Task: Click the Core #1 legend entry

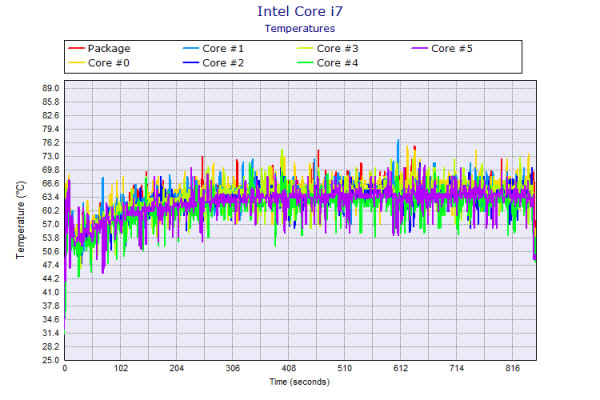Action: [213, 48]
